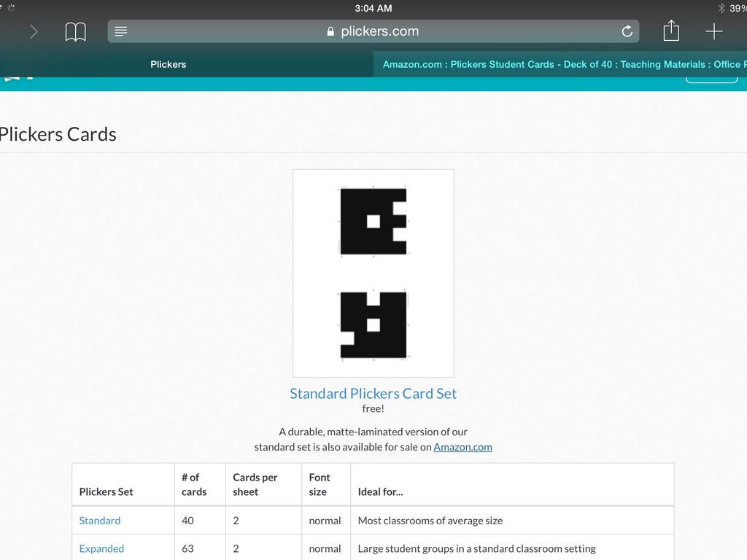Open the Expanded set link in table

101,548
